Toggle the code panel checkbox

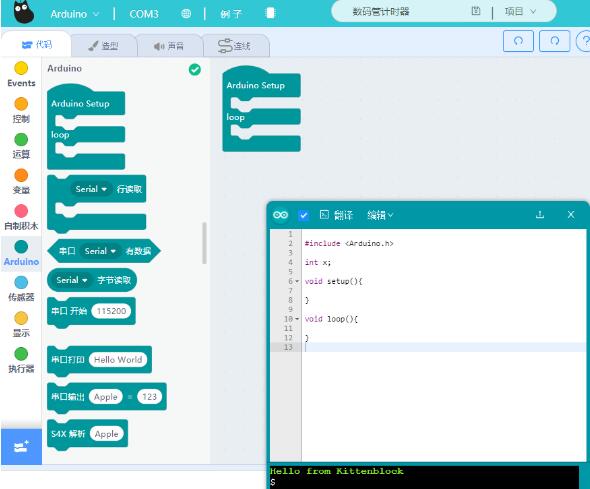tap(303, 216)
